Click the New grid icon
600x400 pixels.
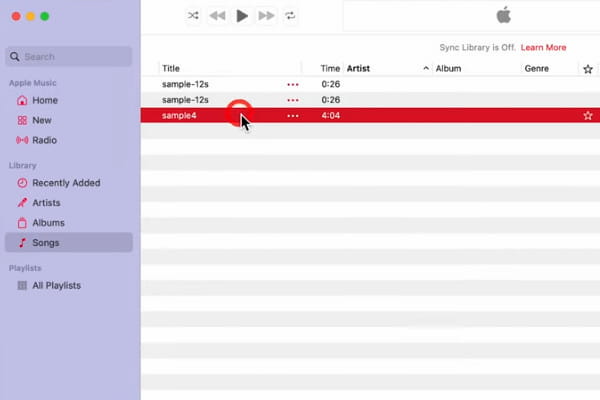coord(22,120)
